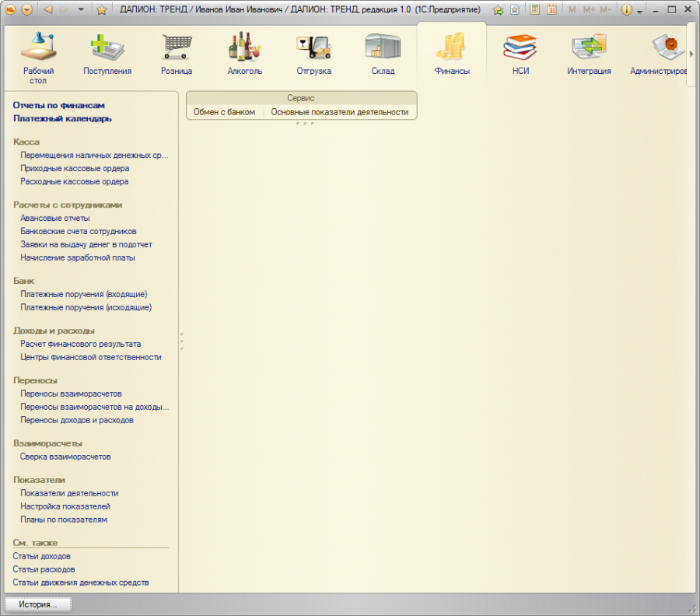Viewport: 700px width, 616px height.
Task: Open Статьи движения денежных средств
Action: coord(81,583)
